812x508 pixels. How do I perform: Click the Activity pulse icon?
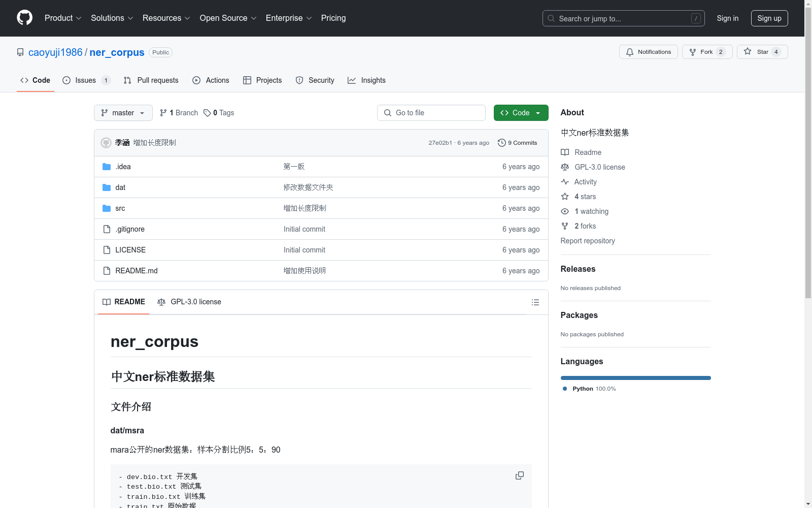(x=565, y=182)
